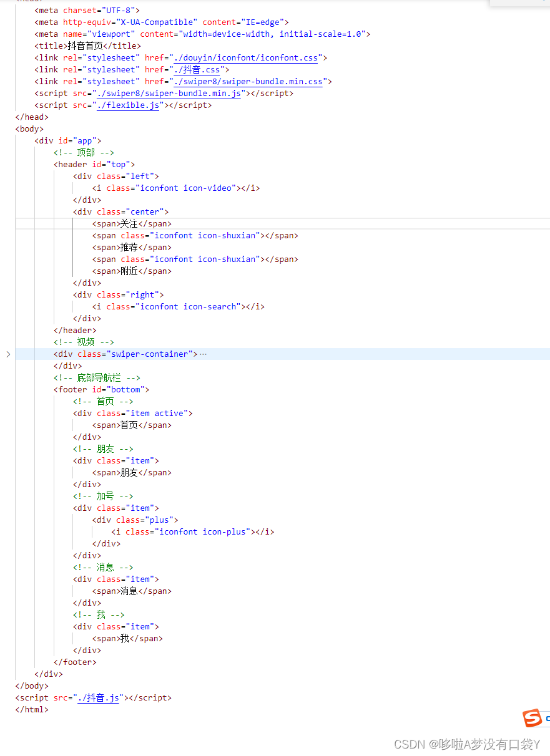Image resolution: width=550 pixels, height=756 pixels.
Task: Open the ./flexible.js script link
Action: tap(129, 105)
